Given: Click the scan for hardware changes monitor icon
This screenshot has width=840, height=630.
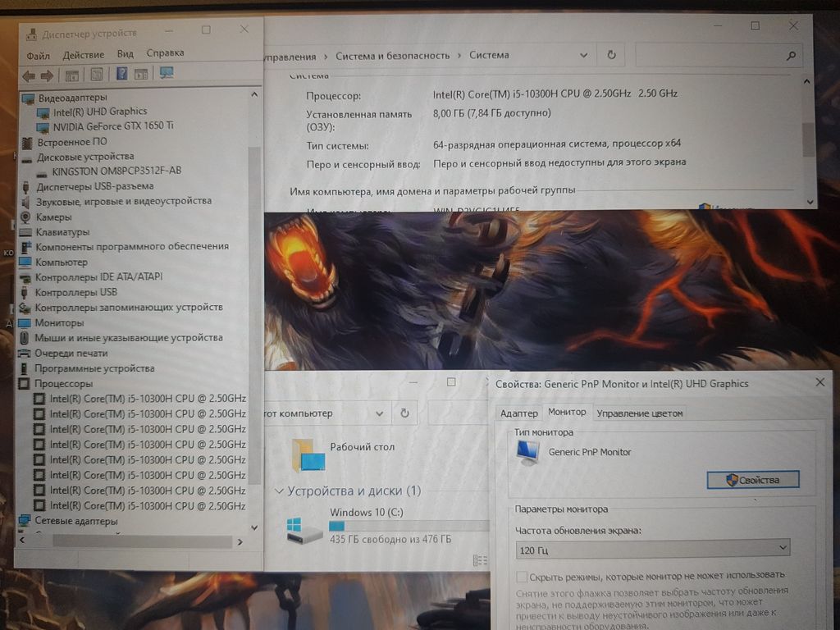Looking at the screenshot, I should 166,72.
